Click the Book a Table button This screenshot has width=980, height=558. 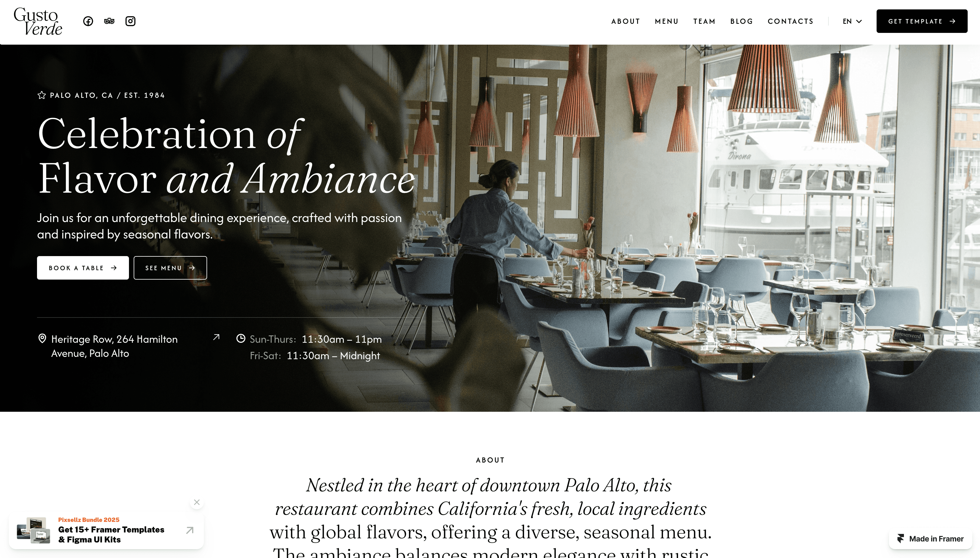(x=83, y=268)
